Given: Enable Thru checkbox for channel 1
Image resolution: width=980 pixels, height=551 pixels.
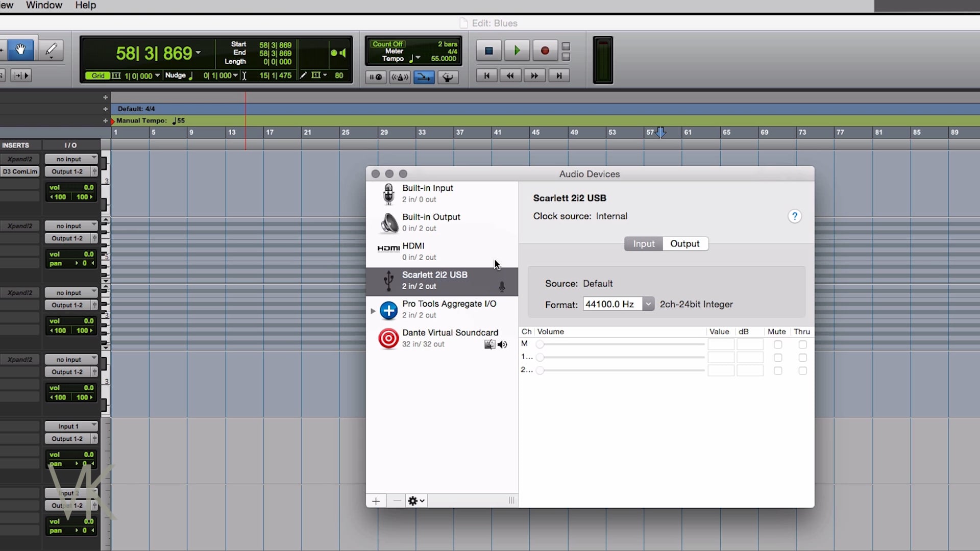Looking at the screenshot, I should pos(802,358).
